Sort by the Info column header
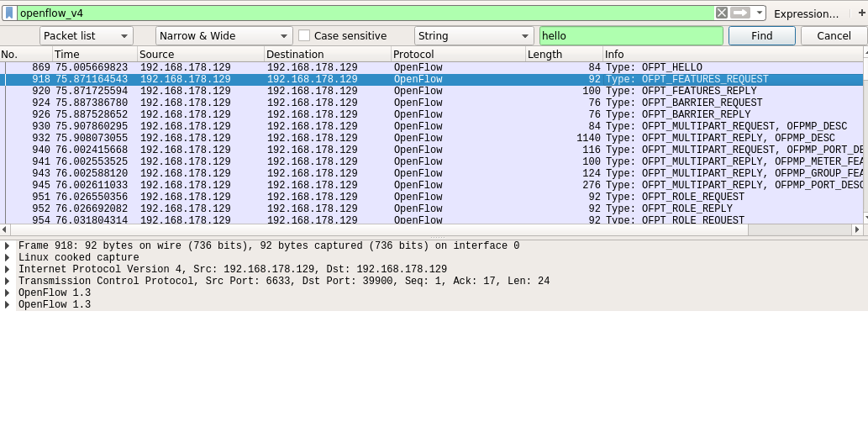The width and height of the screenshot is (868, 427). click(x=733, y=55)
